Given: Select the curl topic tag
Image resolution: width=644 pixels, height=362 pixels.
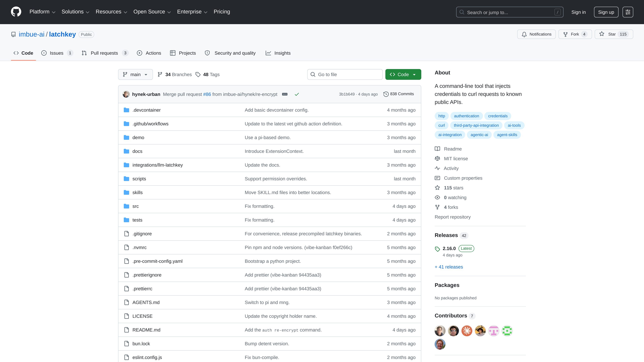Looking at the screenshot, I should pos(441,125).
